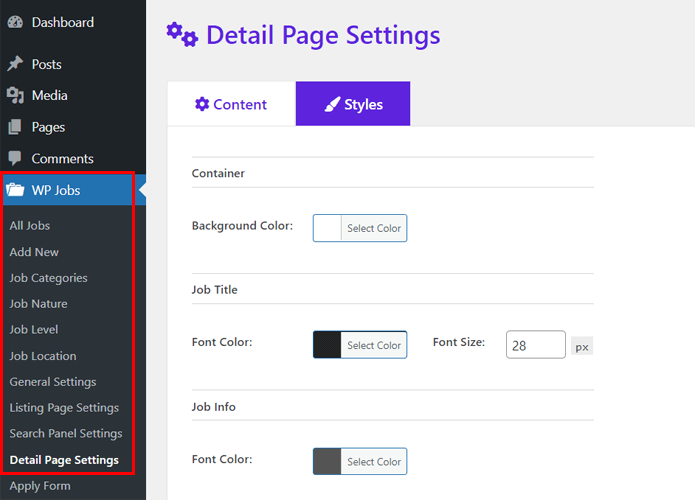Screen dimensions: 695x500
Task: Click the paintbrush icon on Styles tab
Action: (x=332, y=104)
